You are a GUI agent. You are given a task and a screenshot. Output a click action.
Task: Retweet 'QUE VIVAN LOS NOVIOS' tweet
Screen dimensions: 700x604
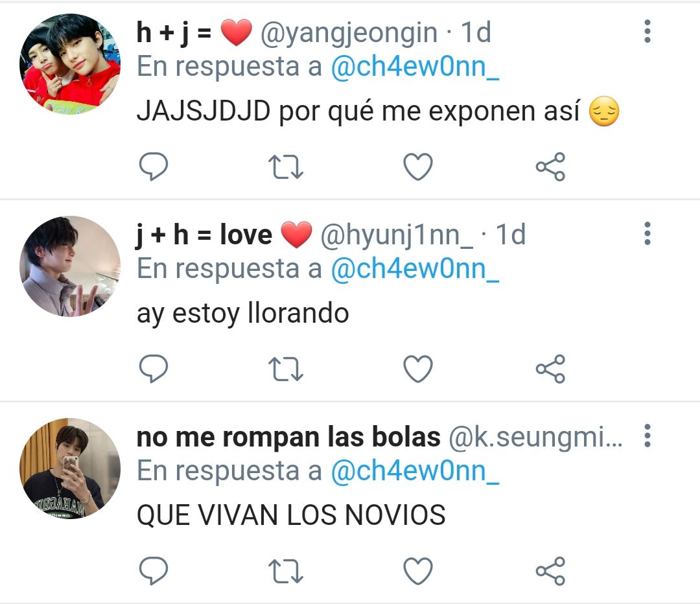click(x=286, y=572)
